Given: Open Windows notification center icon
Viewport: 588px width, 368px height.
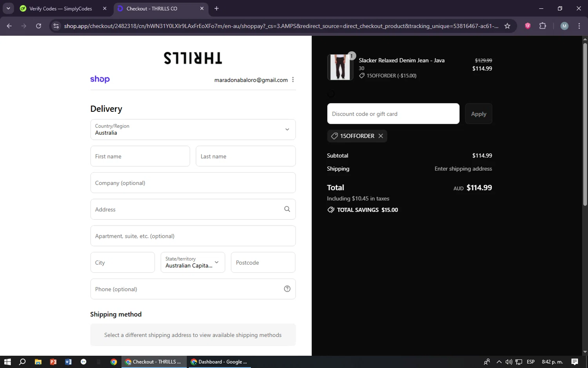Looking at the screenshot, I should [x=575, y=362].
